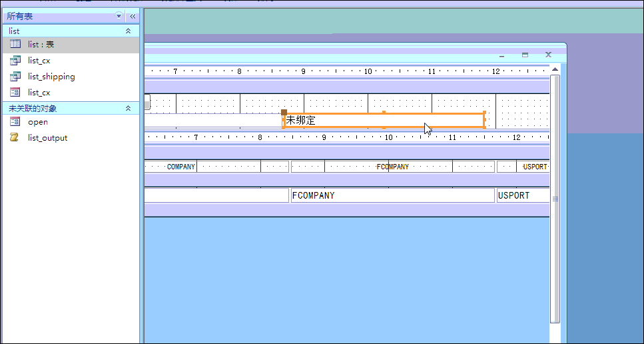Select the FCOMPANY text box in the detail section
Screen dimensions: 644x344
tap(392, 195)
